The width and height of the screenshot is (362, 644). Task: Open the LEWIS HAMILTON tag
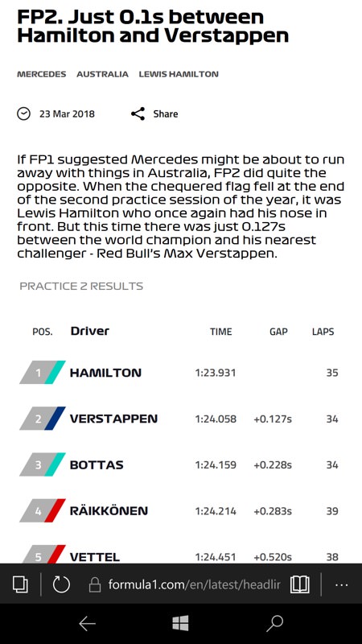click(x=179, y=74)
